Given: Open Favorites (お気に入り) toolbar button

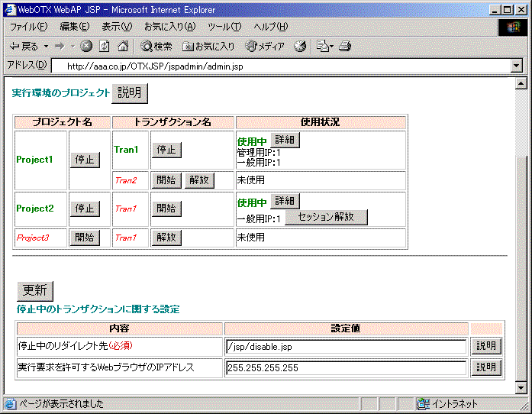Looking at the screenshot, I should (x=208, y=47).
